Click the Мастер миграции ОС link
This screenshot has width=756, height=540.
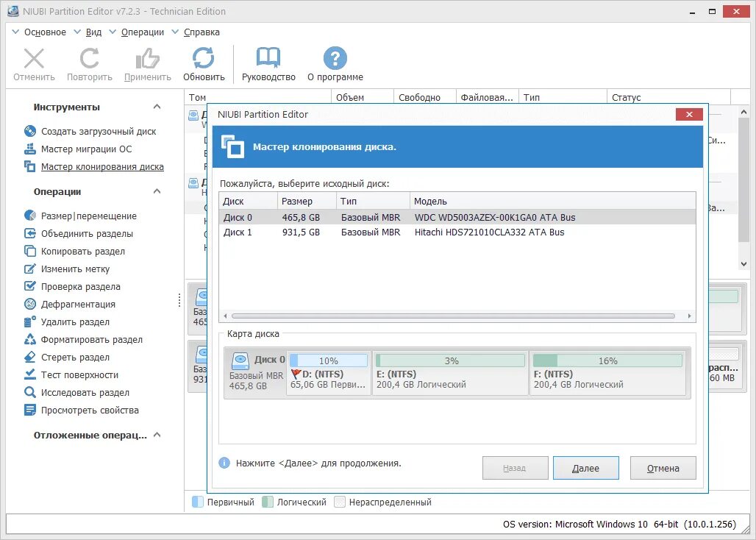tap(86, 149)
